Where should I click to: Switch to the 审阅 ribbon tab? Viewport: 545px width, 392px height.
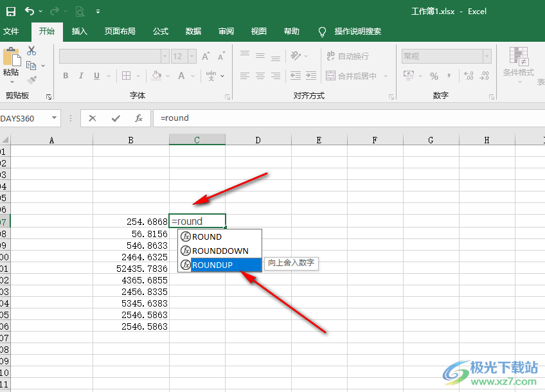pyautogui.click(x=226, y=31)
